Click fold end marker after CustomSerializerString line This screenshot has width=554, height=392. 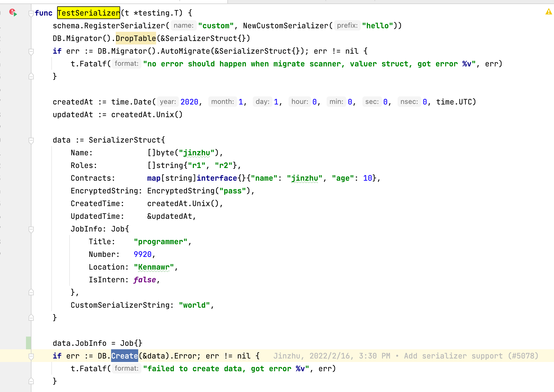point(31,318)
